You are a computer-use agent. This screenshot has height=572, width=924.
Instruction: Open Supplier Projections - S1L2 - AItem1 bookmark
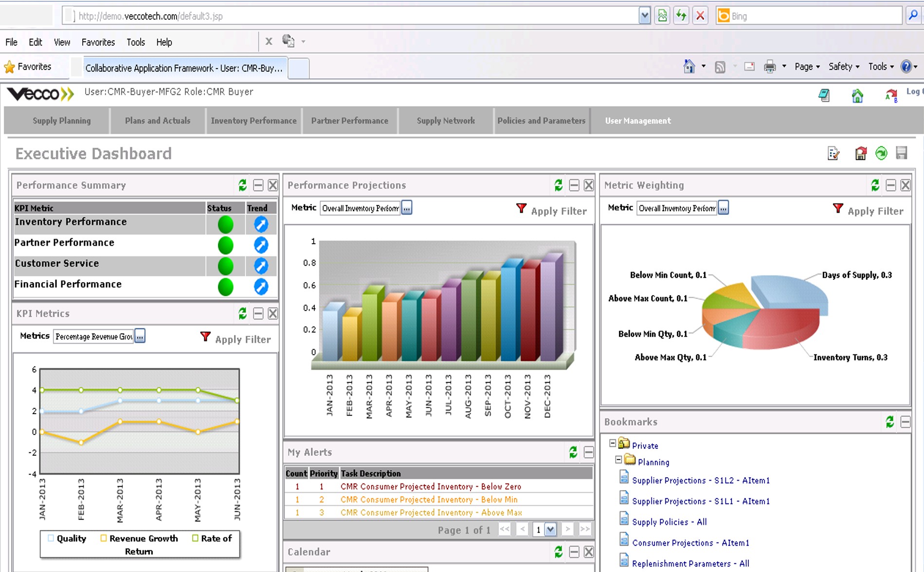coord(701,481)
